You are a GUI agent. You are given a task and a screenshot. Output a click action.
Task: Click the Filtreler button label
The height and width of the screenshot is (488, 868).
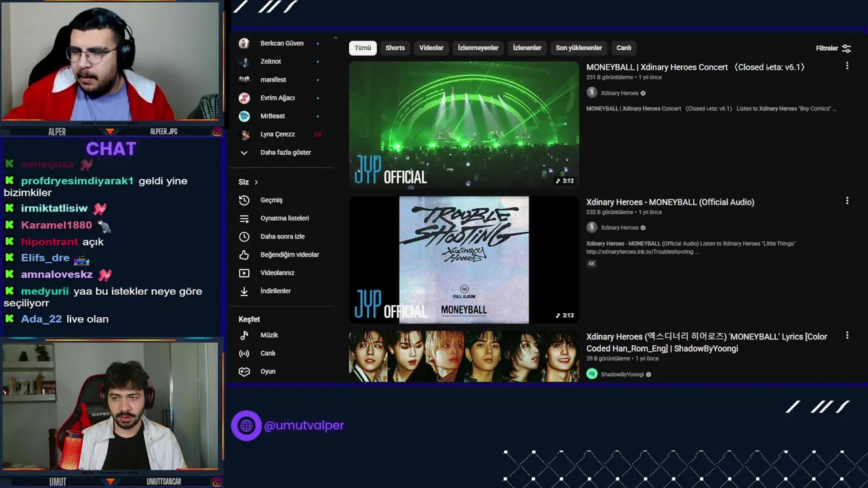pos(827,48)
